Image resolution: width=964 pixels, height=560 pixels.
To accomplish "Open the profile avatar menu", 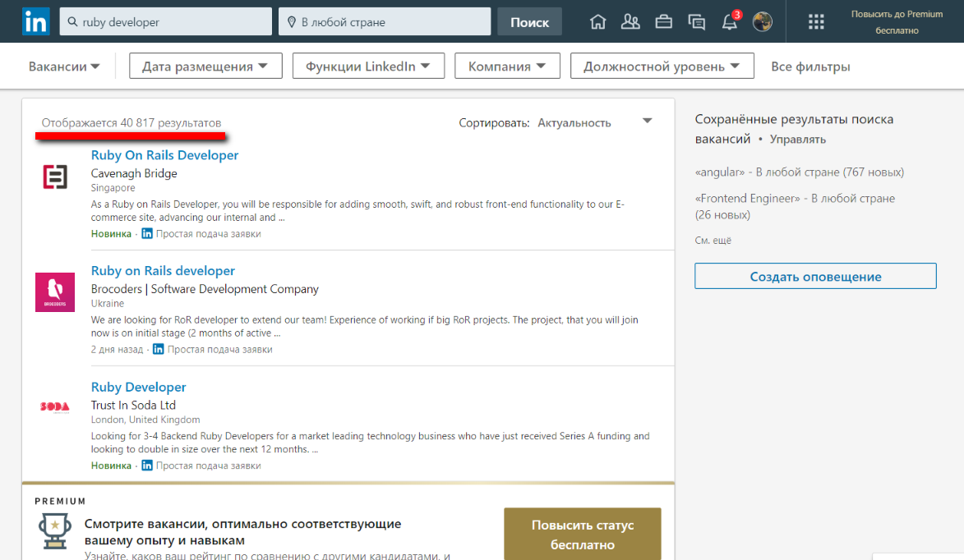I will pyautogui.click(x=763, y=22).
